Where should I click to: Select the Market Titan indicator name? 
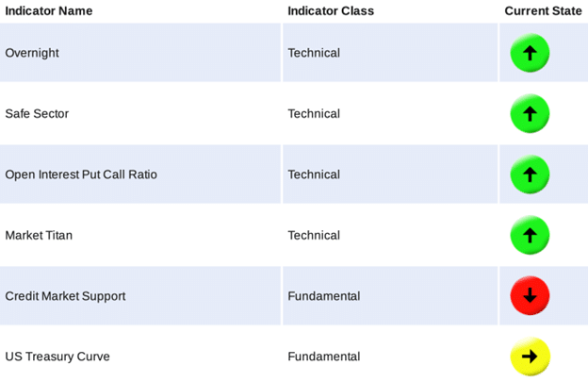click(39, 235)
